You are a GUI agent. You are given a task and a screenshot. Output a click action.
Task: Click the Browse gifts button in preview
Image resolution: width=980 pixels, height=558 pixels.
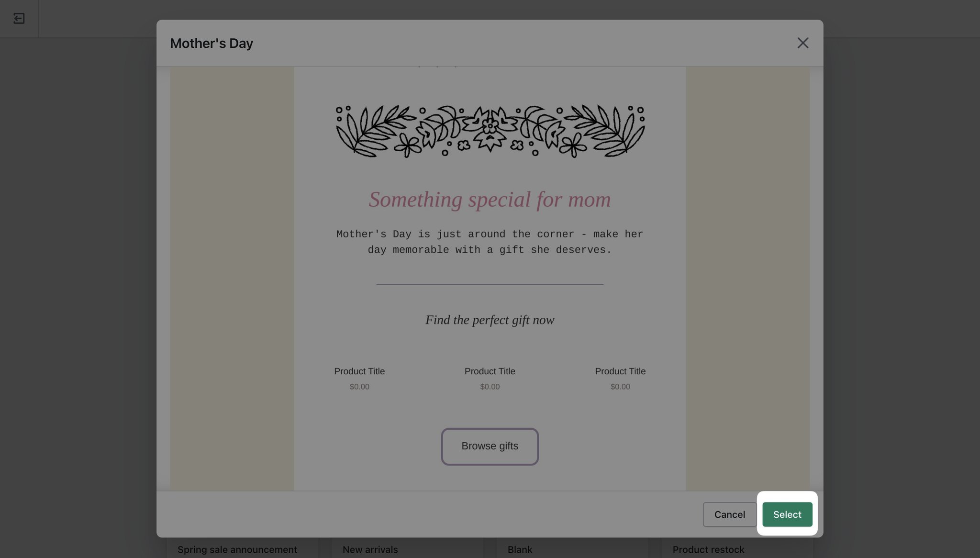tap(490, 446)
